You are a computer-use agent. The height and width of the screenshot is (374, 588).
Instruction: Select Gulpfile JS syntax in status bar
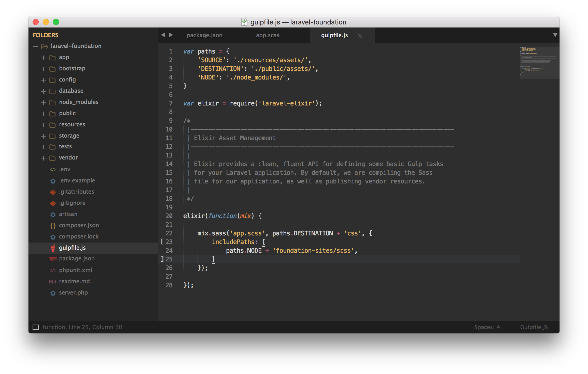(534, 327)
